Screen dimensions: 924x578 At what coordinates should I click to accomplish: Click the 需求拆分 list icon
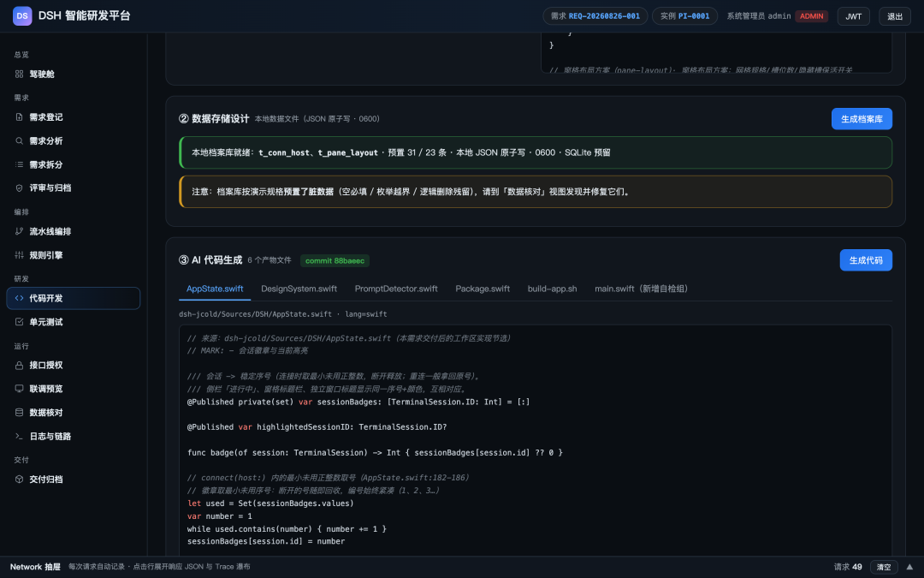tap(19, 164)
